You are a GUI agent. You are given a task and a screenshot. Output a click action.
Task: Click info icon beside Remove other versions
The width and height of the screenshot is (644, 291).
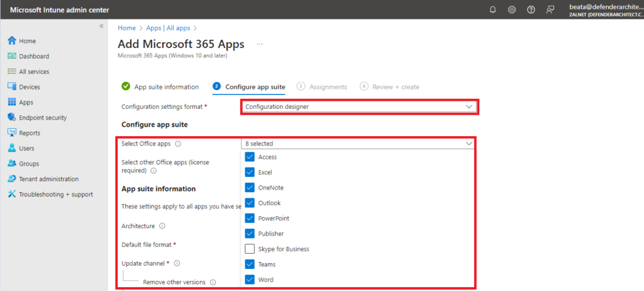tap(213, 282)
